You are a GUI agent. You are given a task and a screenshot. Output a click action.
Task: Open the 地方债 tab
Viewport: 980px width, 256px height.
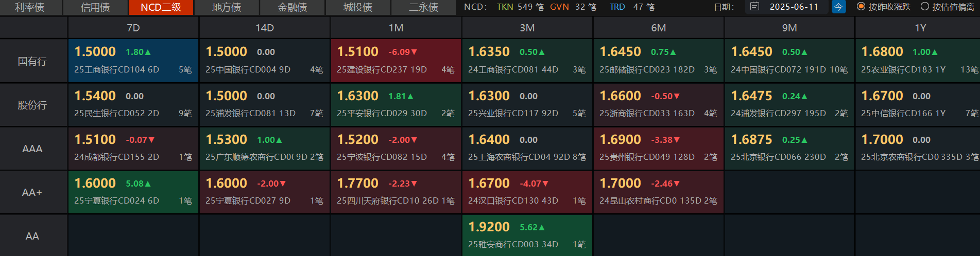coord(227,7)
